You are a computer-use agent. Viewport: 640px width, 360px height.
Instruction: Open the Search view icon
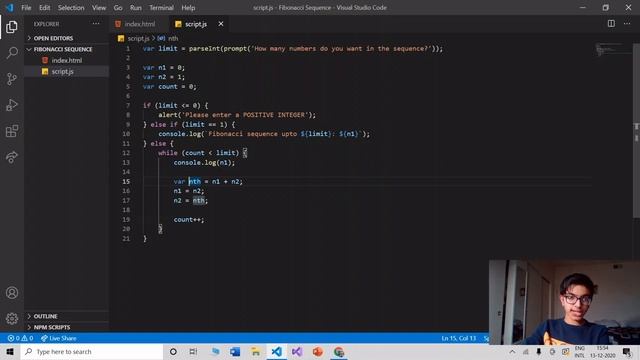[x=12, y=53]
